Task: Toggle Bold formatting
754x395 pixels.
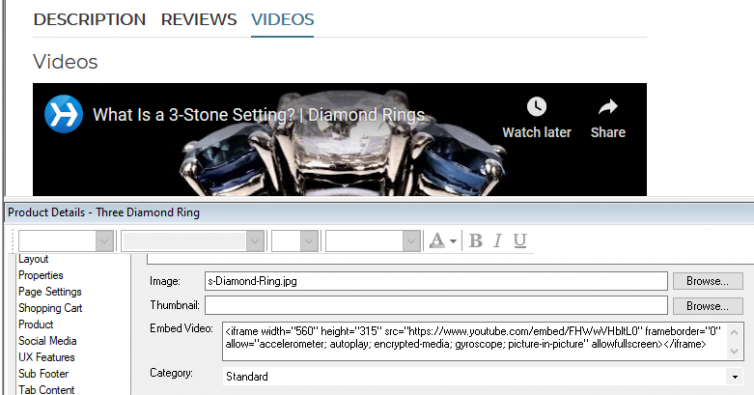Action: click(476, 240)
